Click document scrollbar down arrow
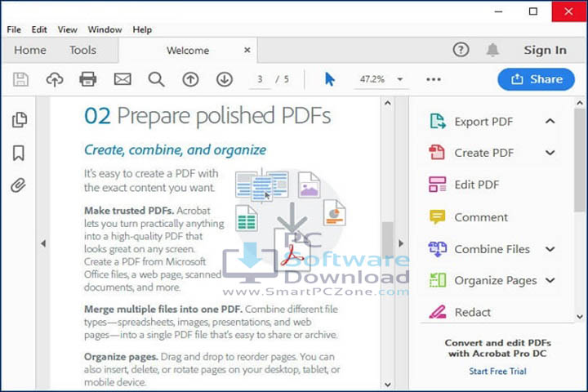This screenshot has height=392, width=588. [x=388, y=385]
